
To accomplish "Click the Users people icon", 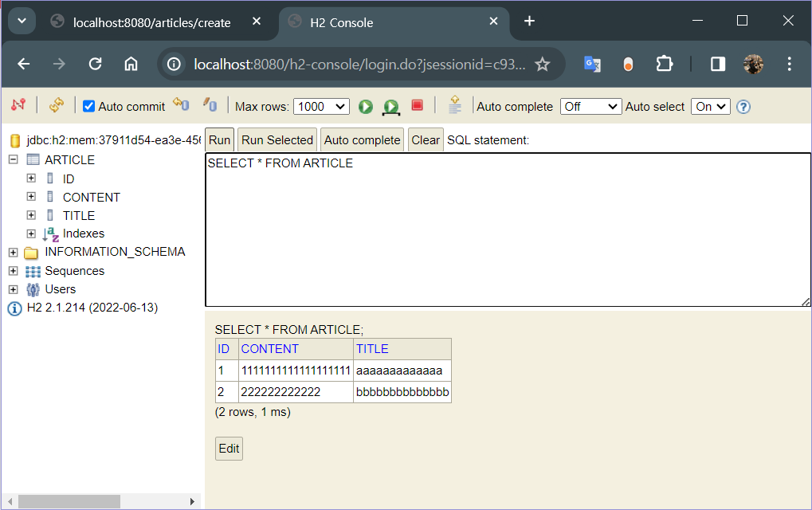I will coord(33,289).
